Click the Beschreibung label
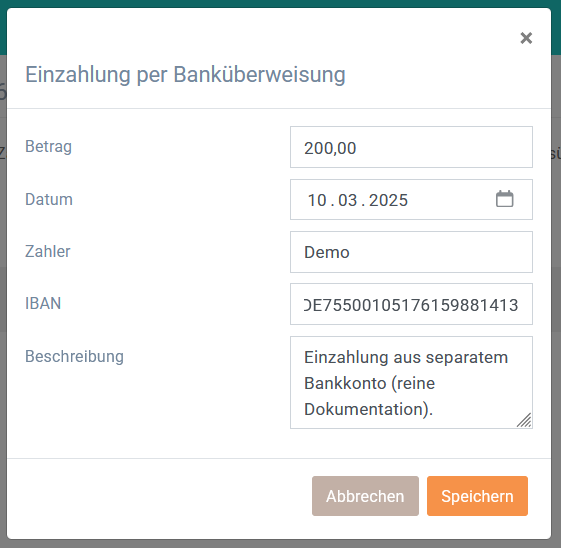This screenshot has height=548, width=561. pos(74,357)
